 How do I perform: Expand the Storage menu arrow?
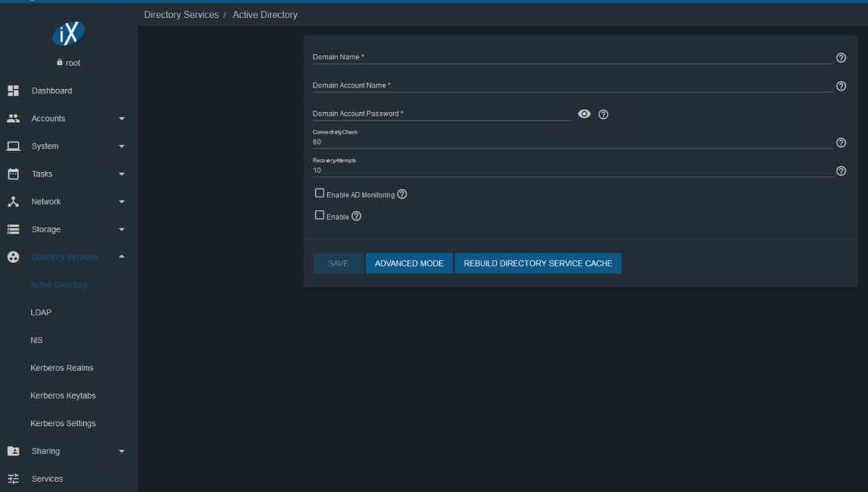(x=122, y=229)
